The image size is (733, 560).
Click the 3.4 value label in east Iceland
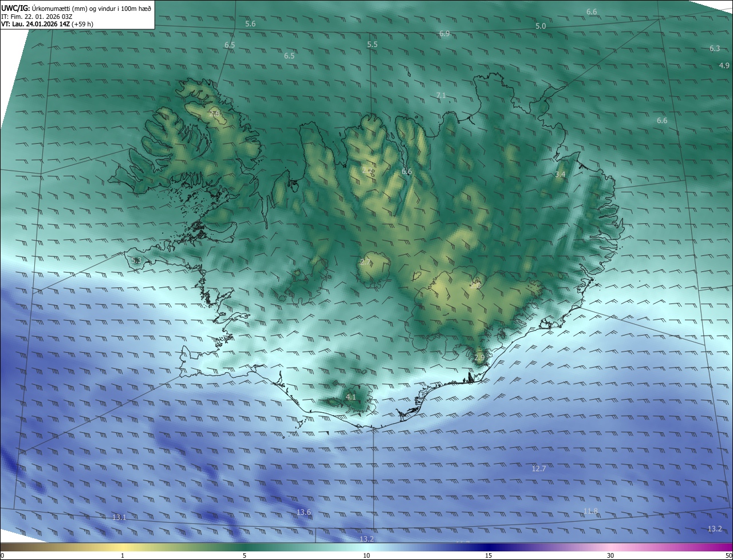(x=560, y=174)
